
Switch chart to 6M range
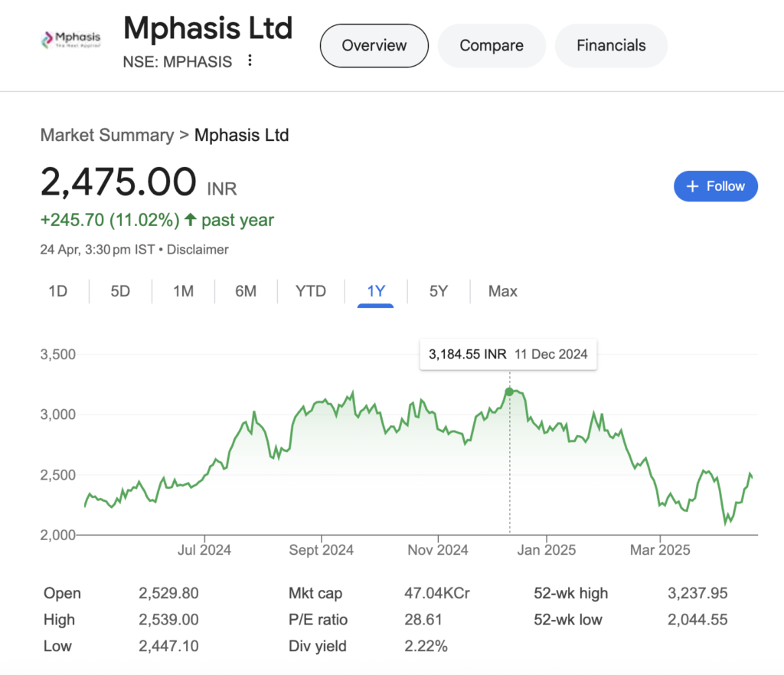coord(246,291)
